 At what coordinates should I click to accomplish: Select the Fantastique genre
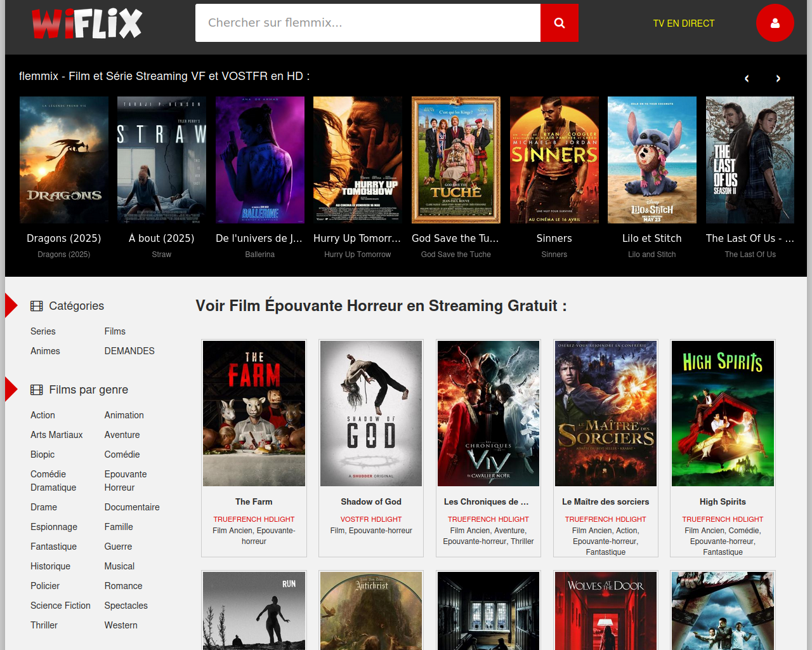[x=53, y=547]
